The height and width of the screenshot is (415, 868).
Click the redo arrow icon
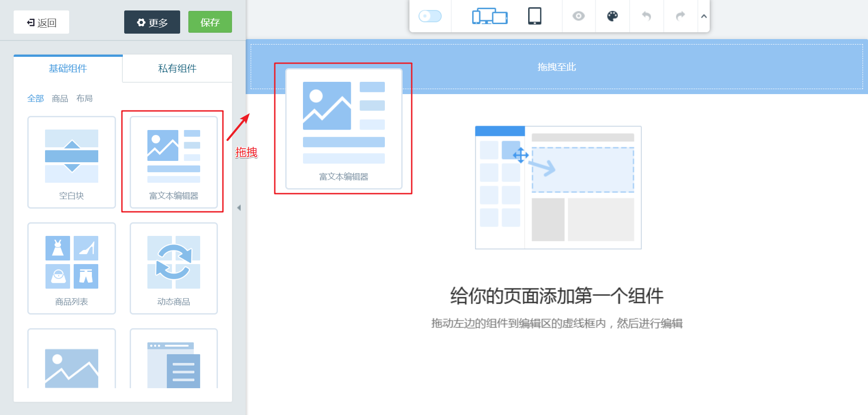pyautogui.click(x=680, y=16)
